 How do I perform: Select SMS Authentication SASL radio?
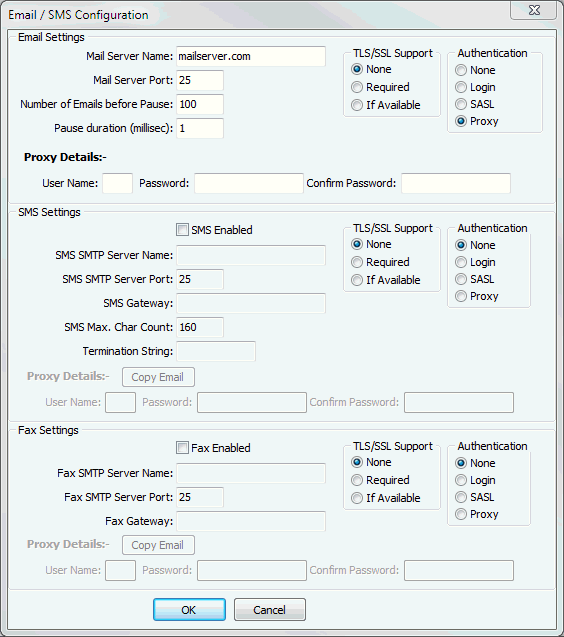coord(461,279)
